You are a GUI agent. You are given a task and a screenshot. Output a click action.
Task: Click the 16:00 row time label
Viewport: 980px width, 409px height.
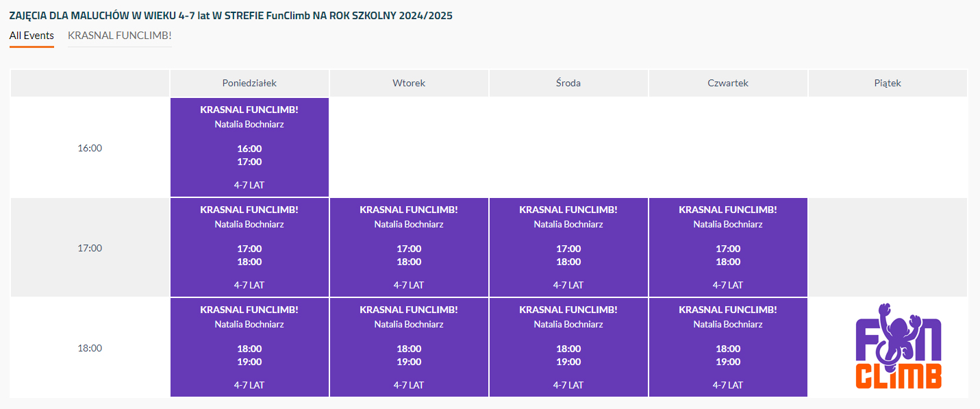(90, 148)
